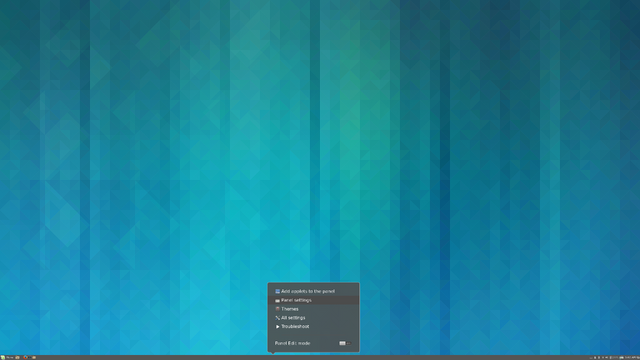Launch Firefox from the panel launcher
Image resolution: width=640 pixels, height=360 pixels.
[25, 358]
